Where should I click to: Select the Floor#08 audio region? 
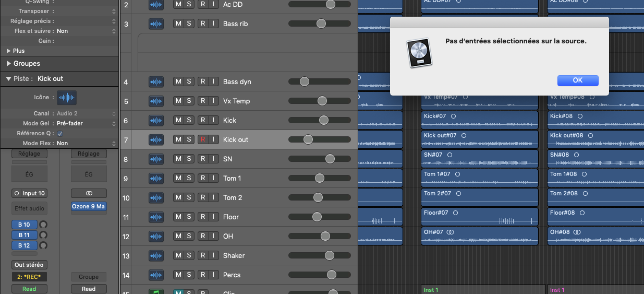pos(596,217)
